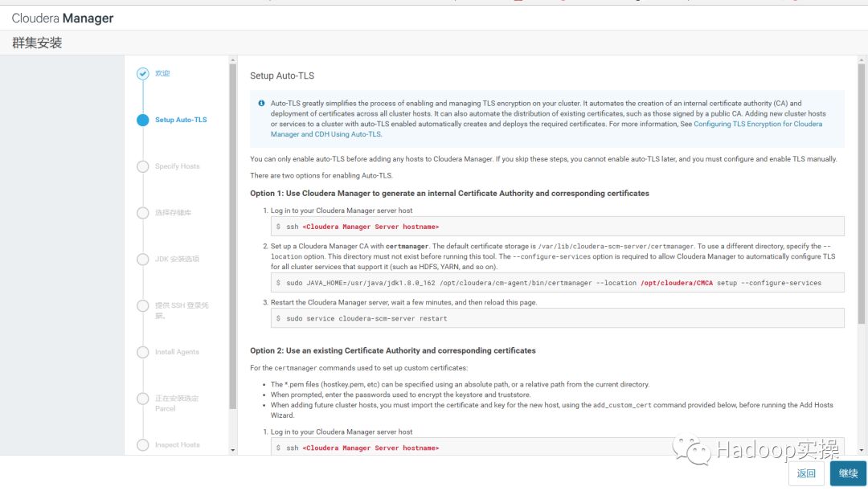Click the Install Agents step circle
The width and height of the screenshot is (868, 491).
coord(143,352)
